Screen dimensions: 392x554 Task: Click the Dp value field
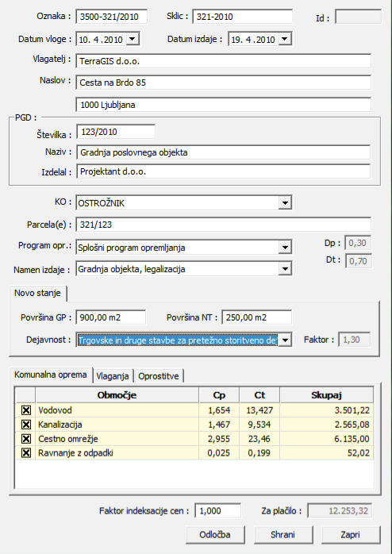(358, 243)
